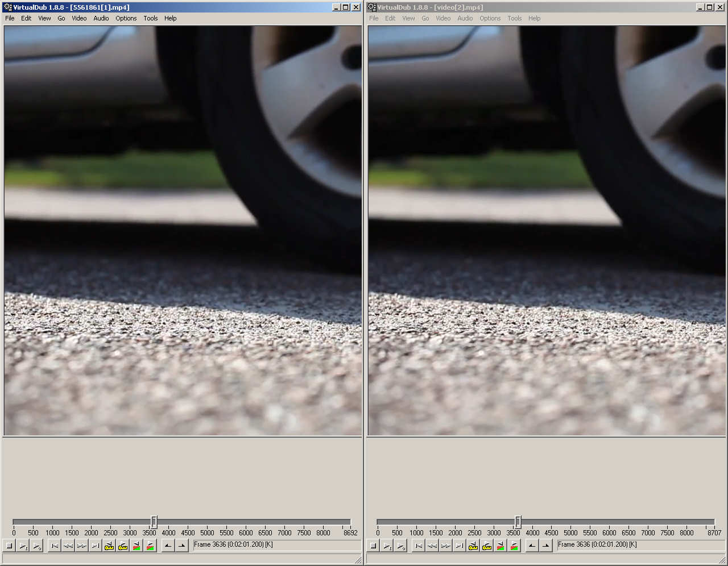Click Play output in 5561861[1].mp4 window
Image resolution: width=728 pixels, height=566 pixels.
tap(36, 546)
